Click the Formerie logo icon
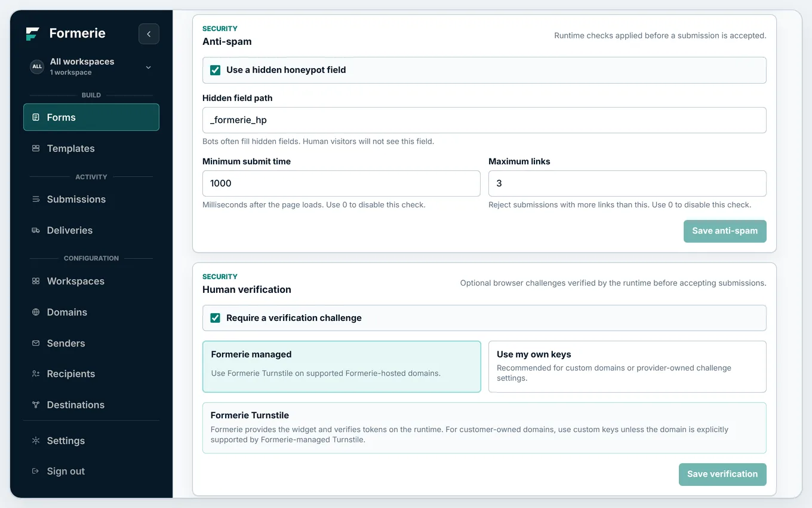This screenshot has width=812, height=508. [x=32, y=33]
